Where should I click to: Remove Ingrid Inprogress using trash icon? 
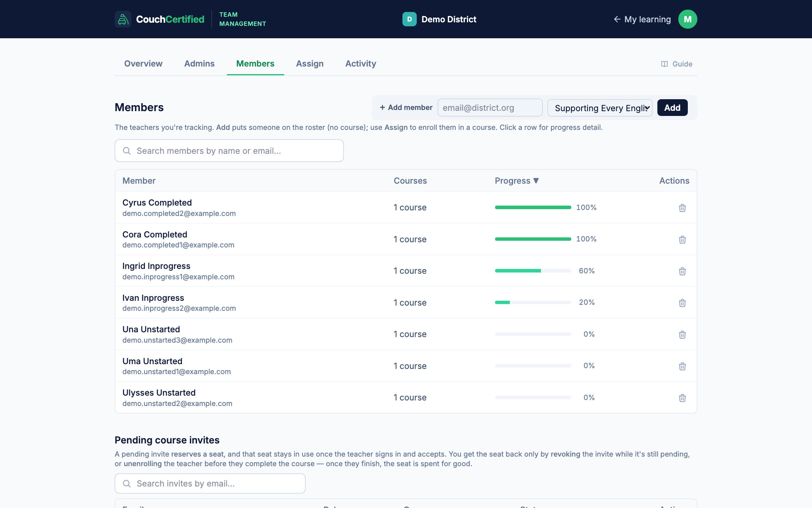tap(682, 271)
